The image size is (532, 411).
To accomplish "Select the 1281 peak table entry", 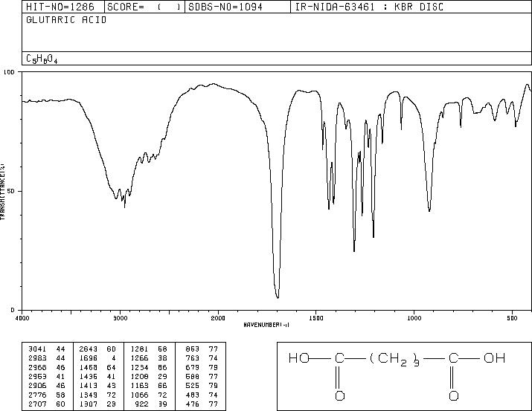I will point(139,349).
